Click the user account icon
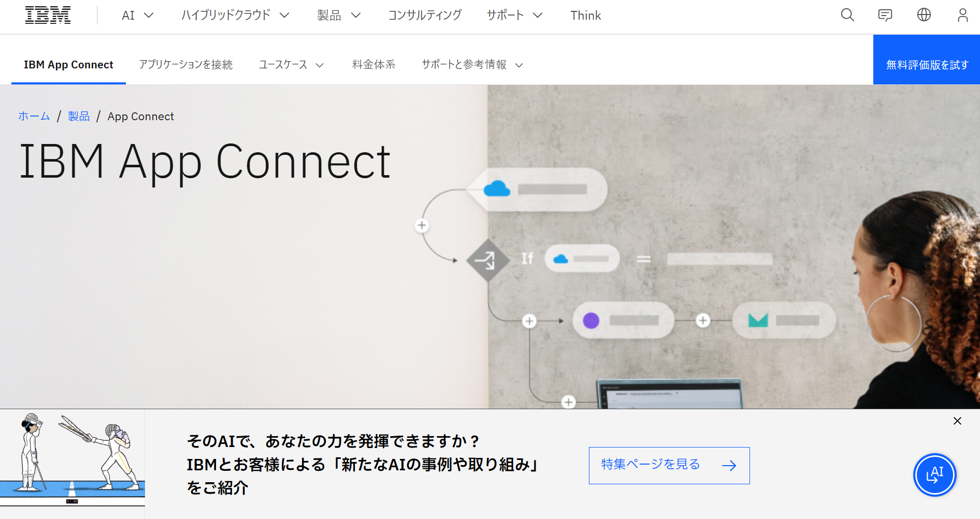 point(962,15)
